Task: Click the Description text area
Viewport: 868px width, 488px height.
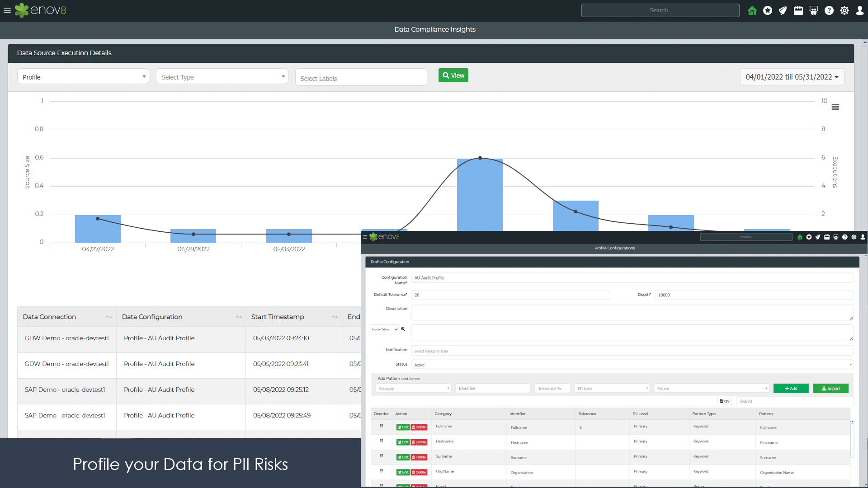Action: click(632, 312)
